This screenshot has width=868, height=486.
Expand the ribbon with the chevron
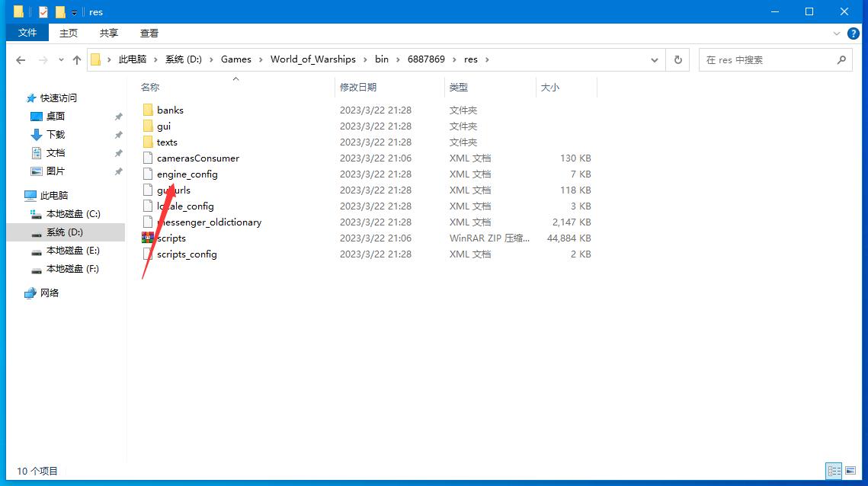837,34
